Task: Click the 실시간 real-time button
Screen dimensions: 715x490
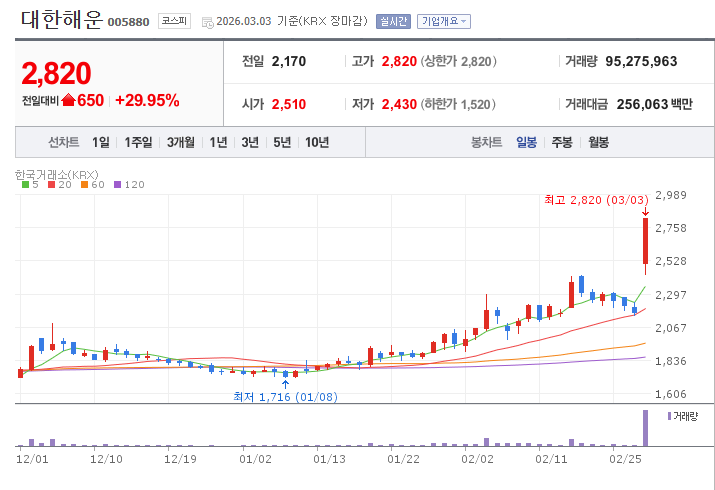Action: pyautogui.click(x=393, y=21)
